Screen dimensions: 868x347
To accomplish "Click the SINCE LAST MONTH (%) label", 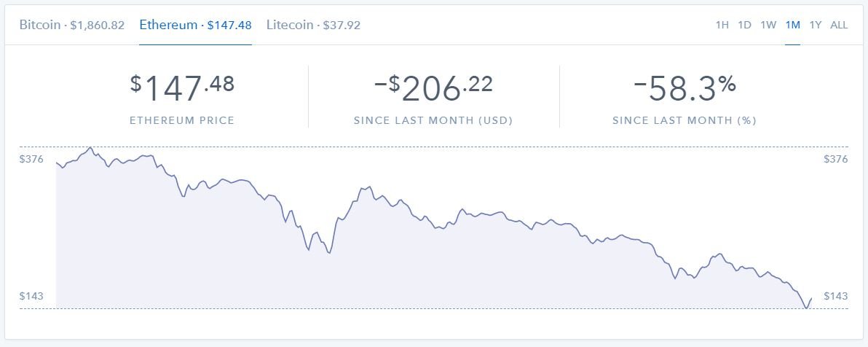I will pos(684,120).
